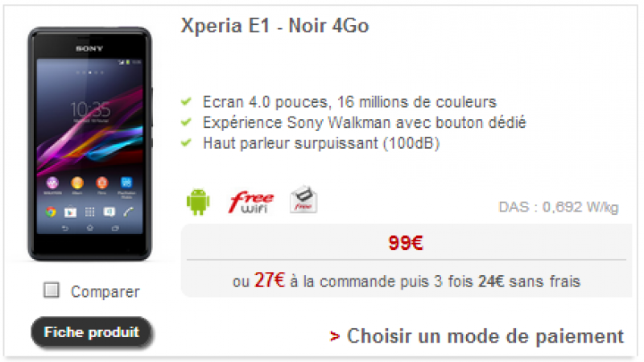Click the Xperia E1 phone image
This screenshot has width=644, height=362.
coord(90,144)
